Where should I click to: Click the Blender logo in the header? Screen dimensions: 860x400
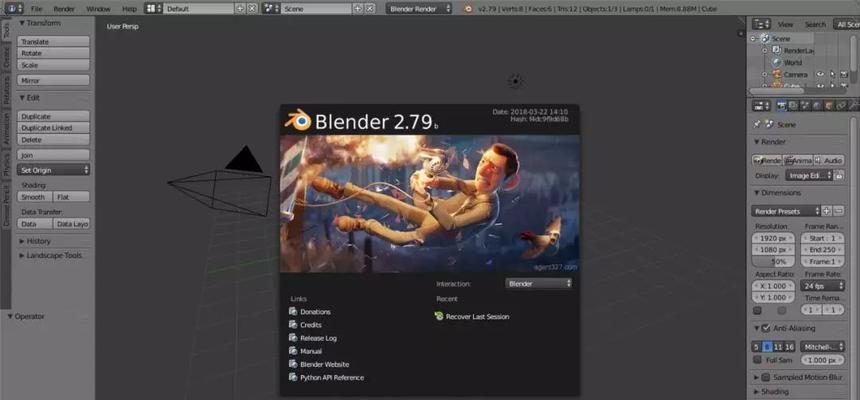coord(468,9)
